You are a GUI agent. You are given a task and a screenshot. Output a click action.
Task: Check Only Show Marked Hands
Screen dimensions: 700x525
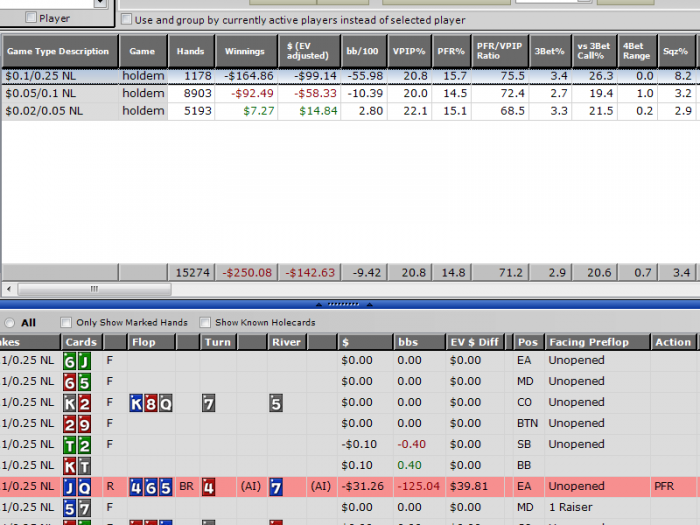coord(66,322)
